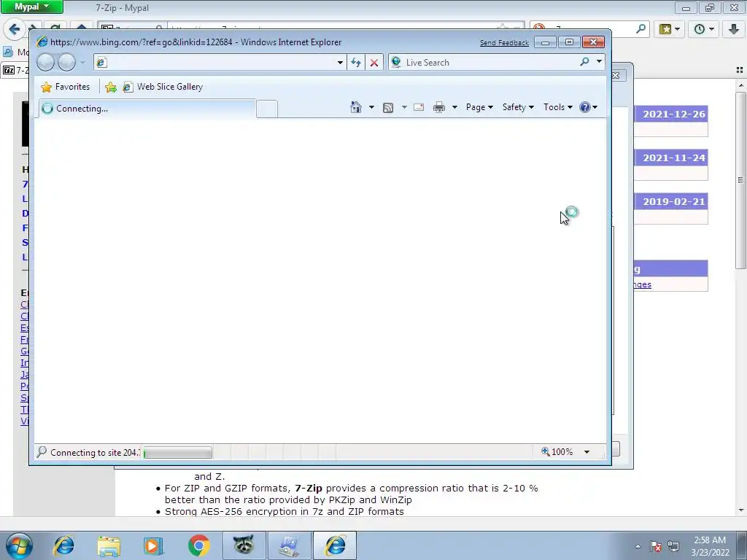Viewport: 747px width, 560px height.
Task: Open the Tools menu
Action: pyautogui.click(x=558, y=107)
